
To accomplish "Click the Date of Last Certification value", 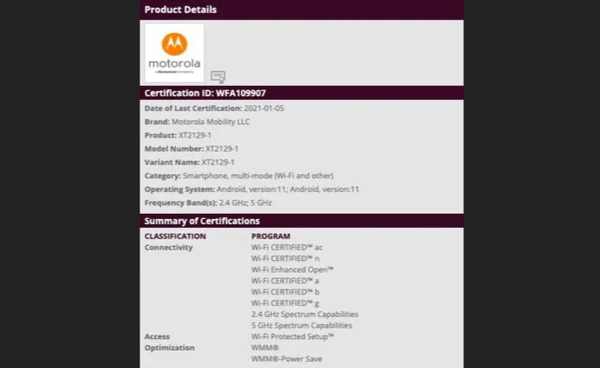I will [x=264, y=108].
